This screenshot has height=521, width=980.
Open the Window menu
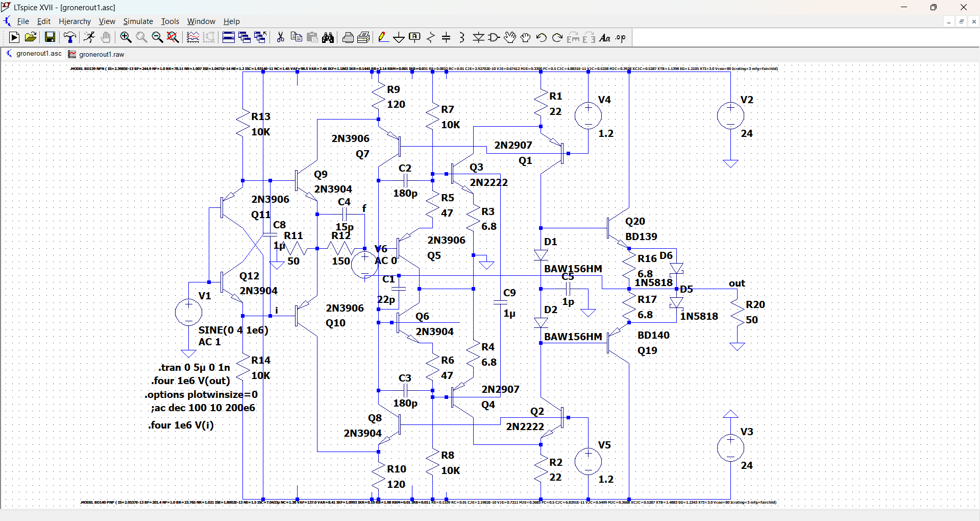click(201, 21)
